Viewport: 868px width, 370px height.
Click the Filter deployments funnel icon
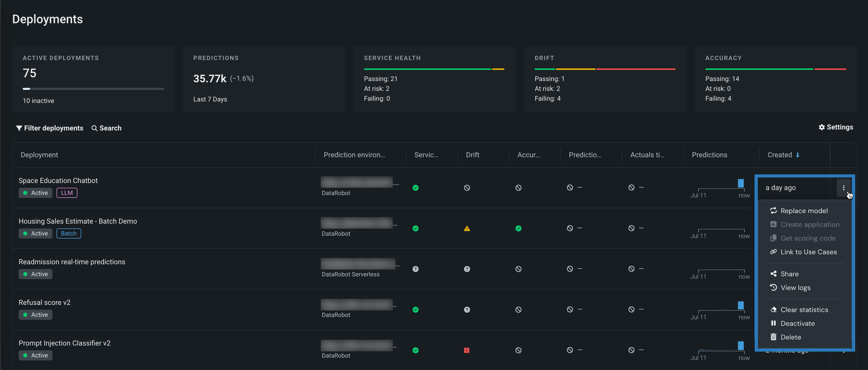[x=19, y=128]
